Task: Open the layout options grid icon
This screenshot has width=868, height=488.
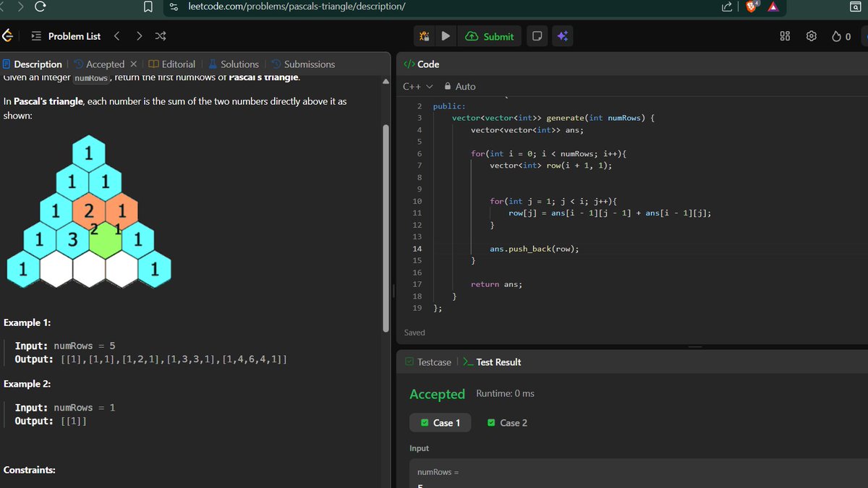Action: tap(784, 35)
